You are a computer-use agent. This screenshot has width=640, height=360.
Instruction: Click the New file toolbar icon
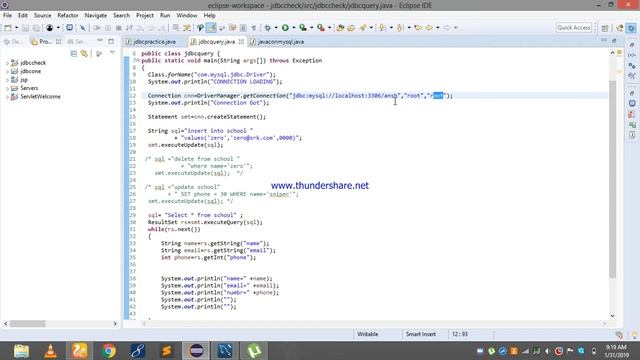[x=8, y=28]
